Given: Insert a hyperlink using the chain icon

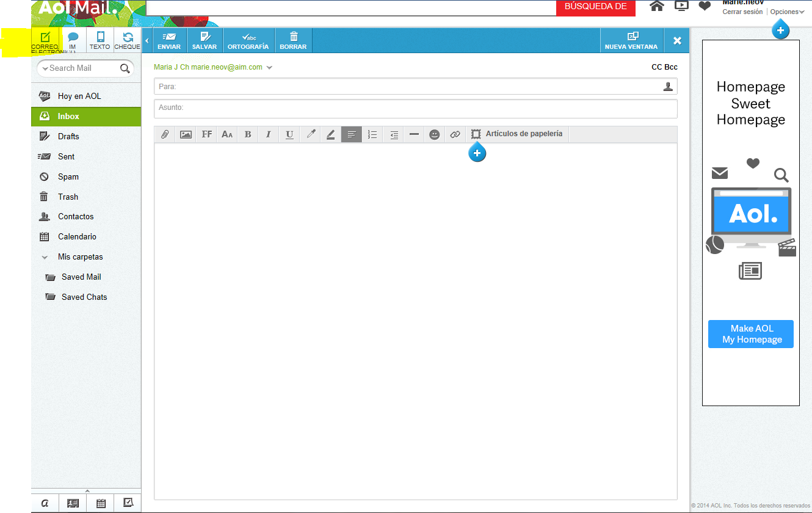Looking at the screenshot, I should click(455, 134).
